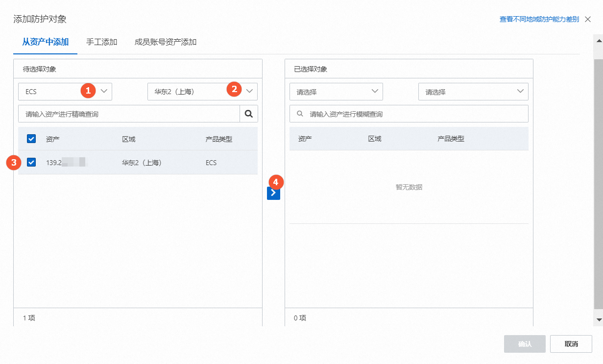Uncheck the 139.2 ECS asset checkbox
This screenshot has width=603, height=364.
coord(31,162)
